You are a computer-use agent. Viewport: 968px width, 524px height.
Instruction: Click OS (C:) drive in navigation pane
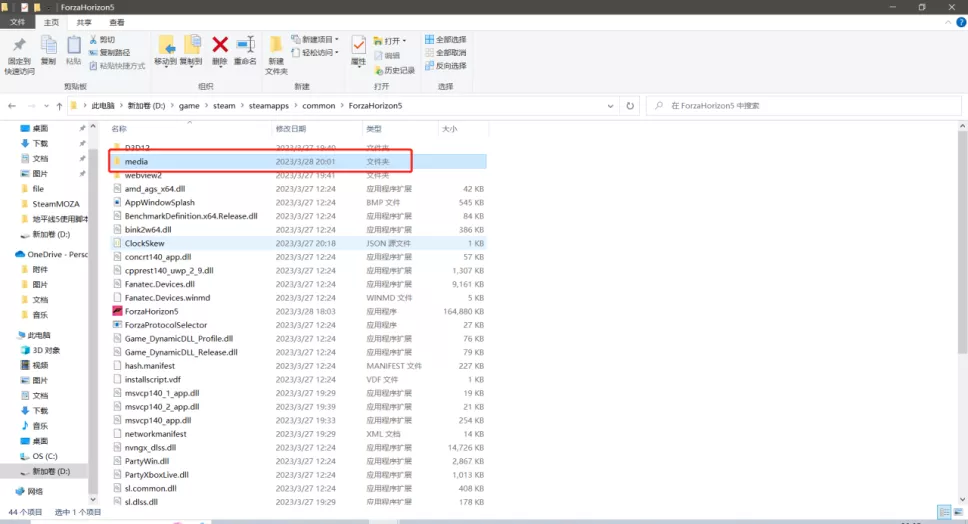coord(46,456)
